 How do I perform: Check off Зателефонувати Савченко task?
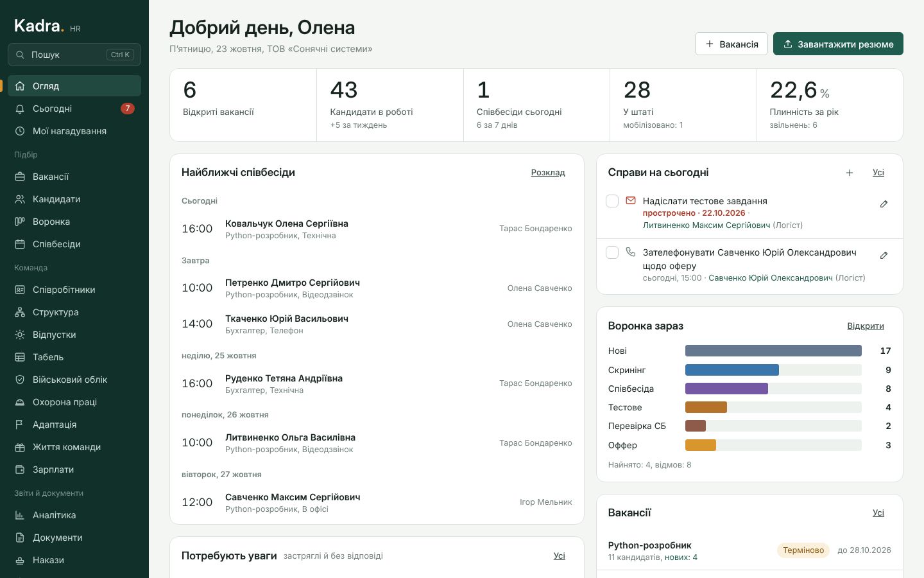pyautogui.click(x=612, y=252)
